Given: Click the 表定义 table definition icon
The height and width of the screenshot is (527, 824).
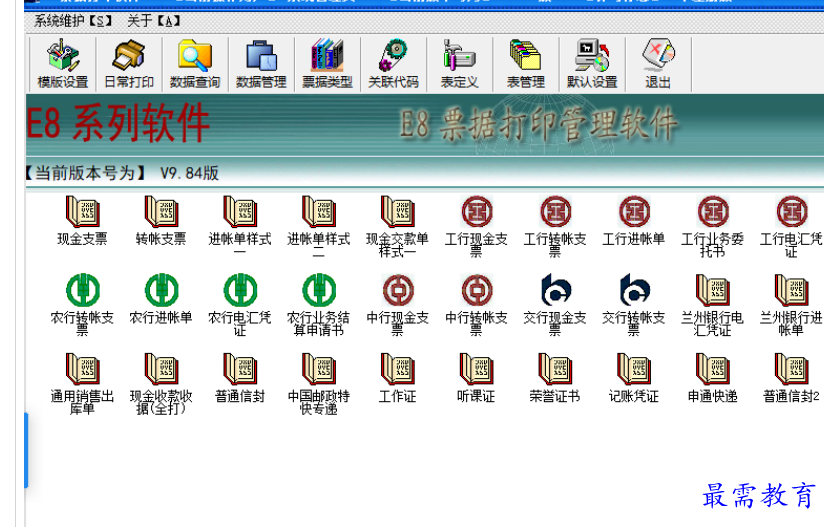Looking at the screenshot, I should pos(459,64).
